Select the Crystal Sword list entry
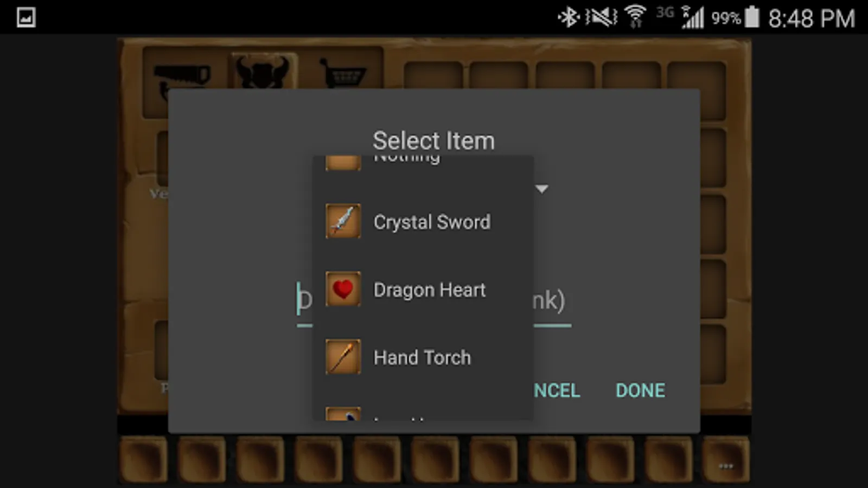 click(x=423, y=221)
